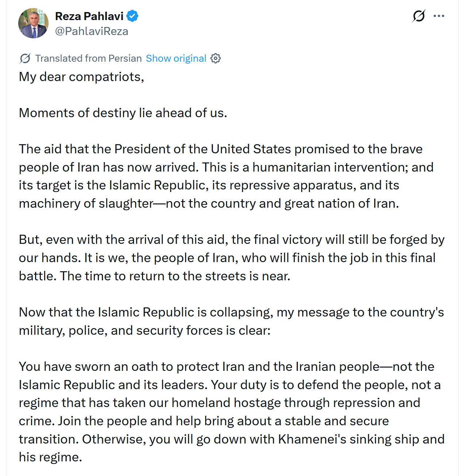
Task: Click the sentence "The time to return to the streets"
Action: click(175, 276)
